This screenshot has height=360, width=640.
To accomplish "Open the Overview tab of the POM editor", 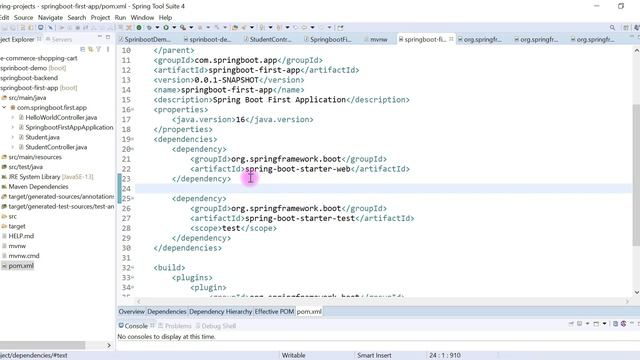I will 131,311.
